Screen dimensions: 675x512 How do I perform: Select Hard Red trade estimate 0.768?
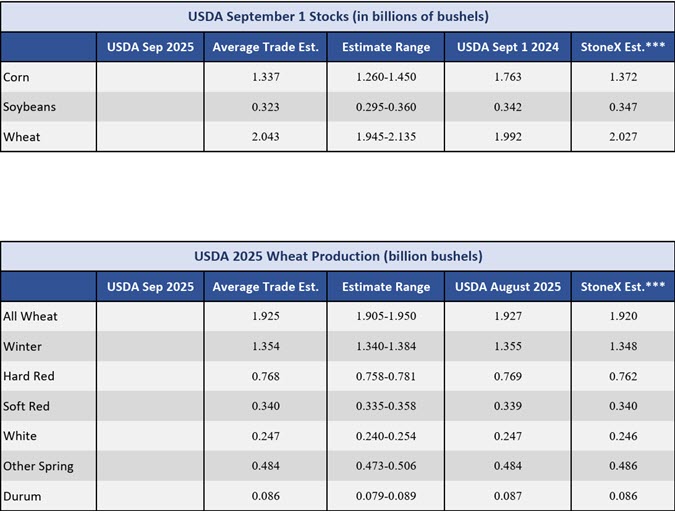coord(266,376)
